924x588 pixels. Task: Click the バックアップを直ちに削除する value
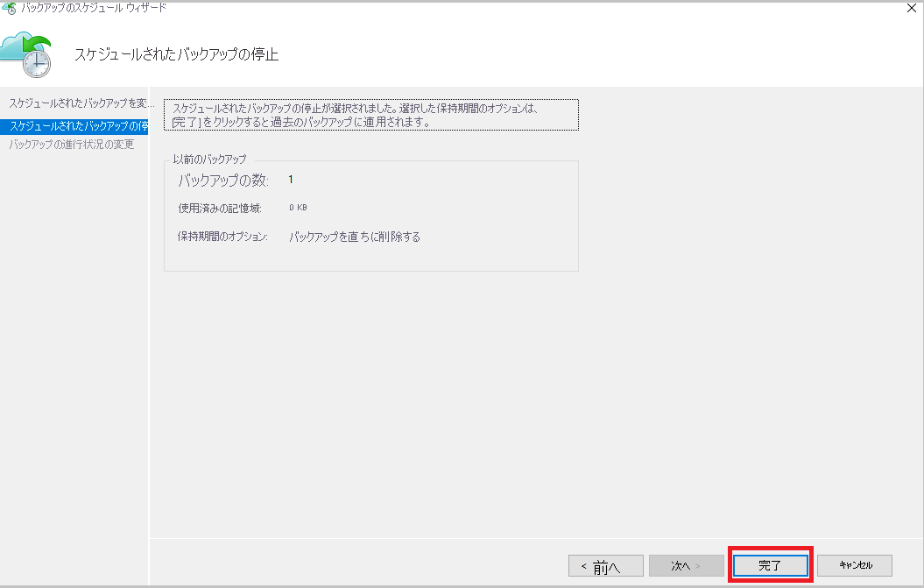click(355, 237)
